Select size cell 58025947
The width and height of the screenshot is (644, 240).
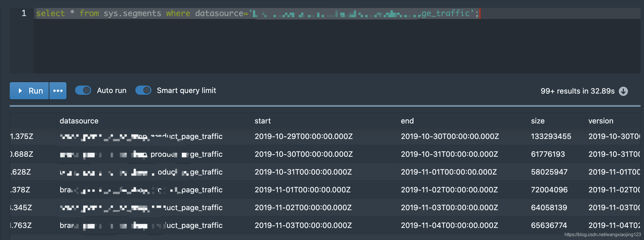click(x=549, y=172)
